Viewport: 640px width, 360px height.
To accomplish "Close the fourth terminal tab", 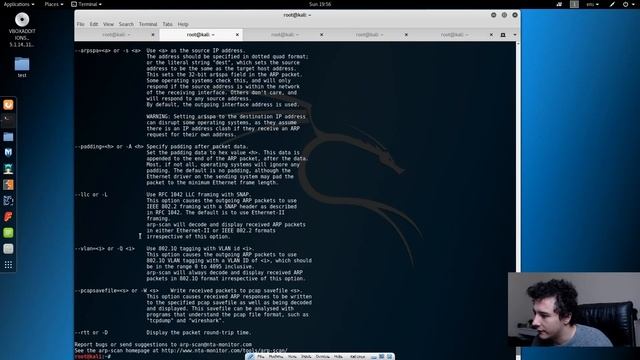I will coord(406,35).
